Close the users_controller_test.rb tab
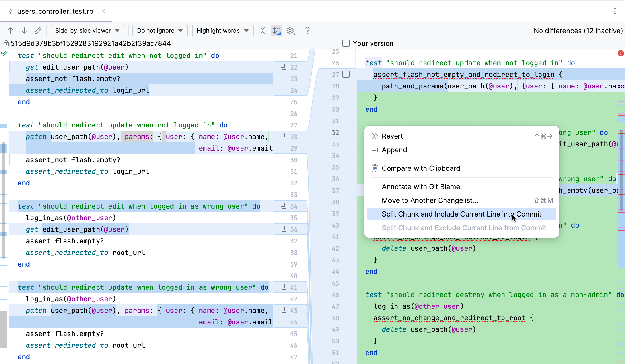 [x=103, y=11]
